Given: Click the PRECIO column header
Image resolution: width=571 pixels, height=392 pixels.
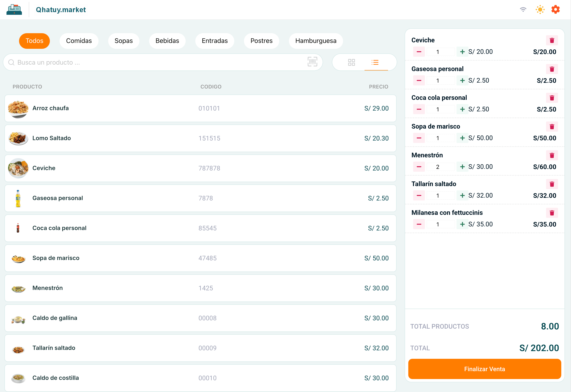Looking at the screenshot, I should [x=378, y=87].
